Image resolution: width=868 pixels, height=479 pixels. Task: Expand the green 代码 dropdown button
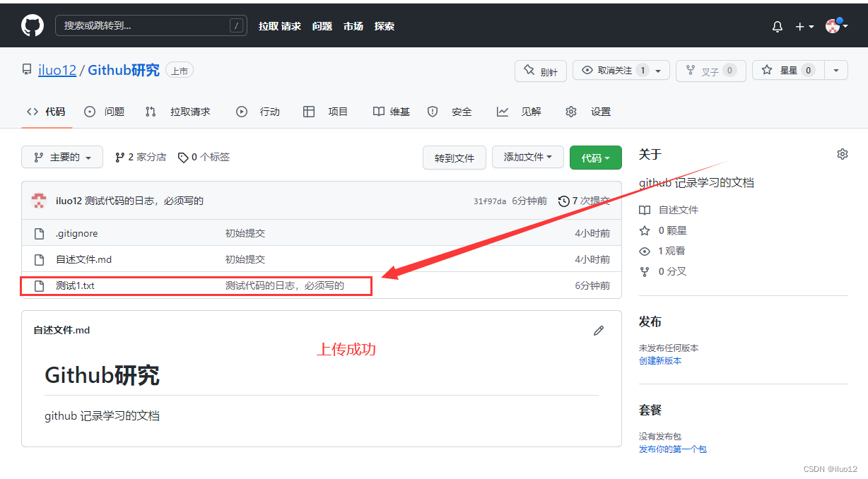pyautogui.click(x=596, y=158)
